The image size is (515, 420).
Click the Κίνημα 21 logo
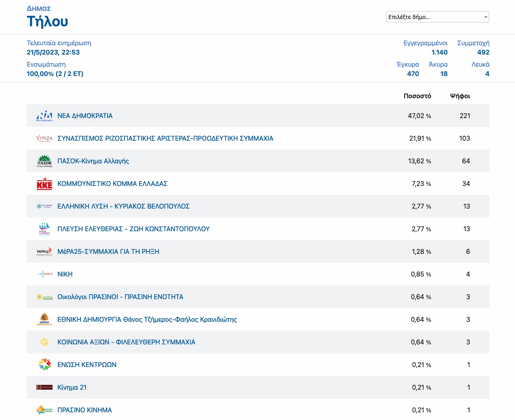pos(45,387)
